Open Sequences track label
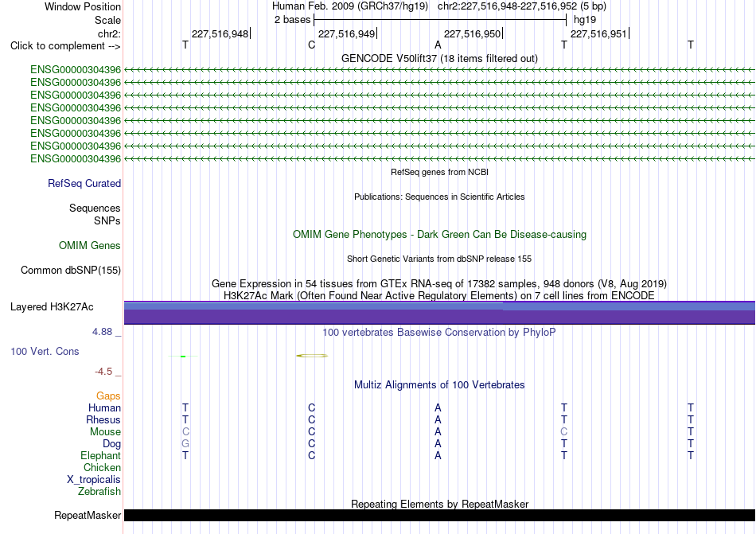Image resolution: width=756 pixels, height=534 pixels. [x=95, y=208]
